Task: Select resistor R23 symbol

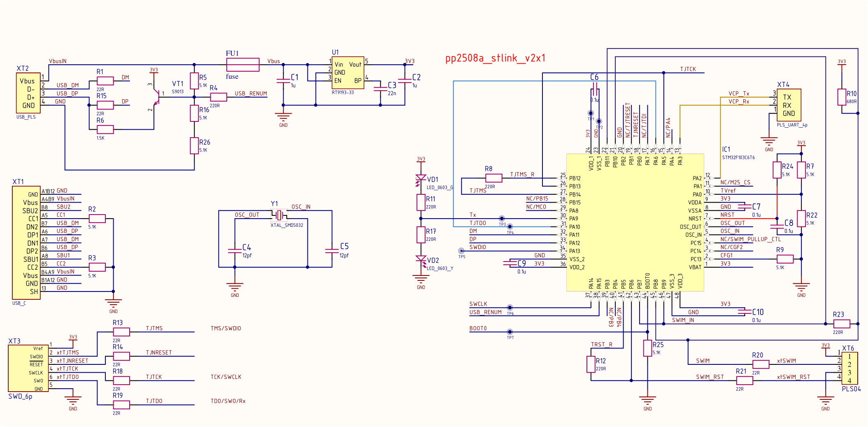Action: [x=841, y=324]
